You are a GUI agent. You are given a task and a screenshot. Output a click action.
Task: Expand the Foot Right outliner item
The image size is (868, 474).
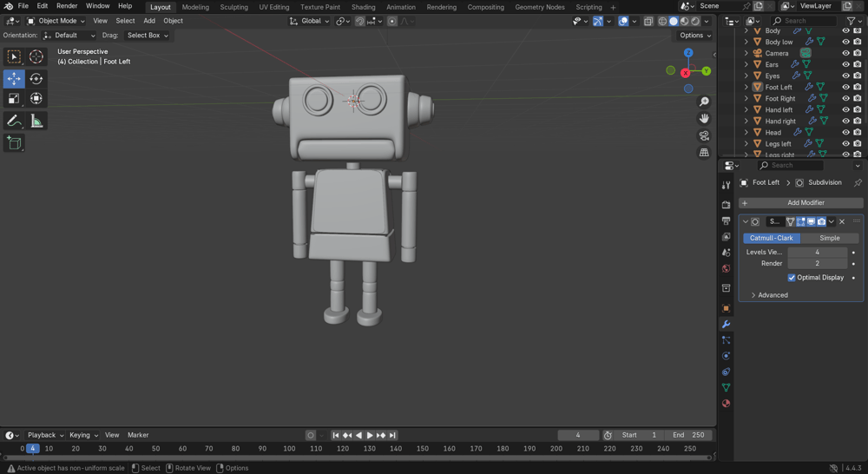pos(746,98)
